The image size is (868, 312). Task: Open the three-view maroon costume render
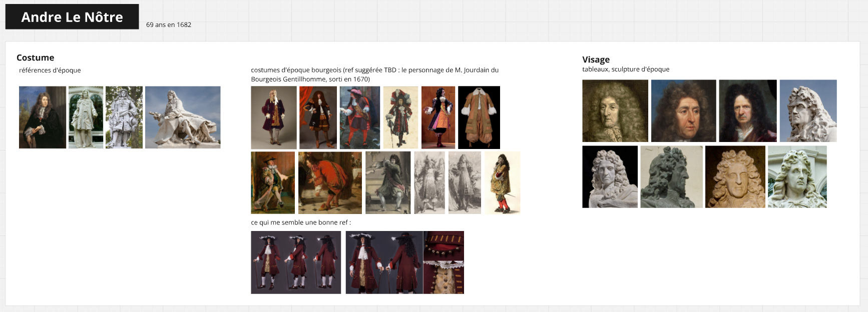tap(296, 262)
